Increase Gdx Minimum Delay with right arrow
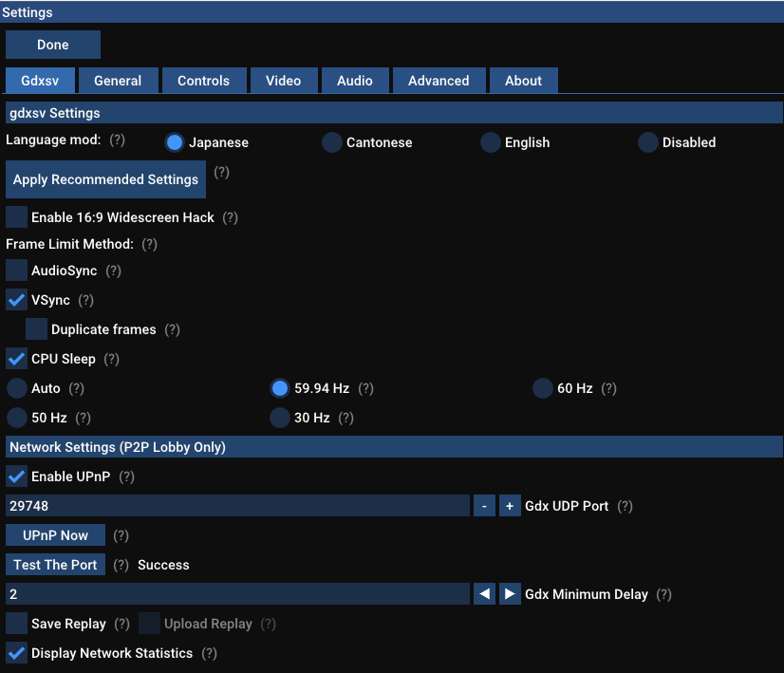 point(510,594)
